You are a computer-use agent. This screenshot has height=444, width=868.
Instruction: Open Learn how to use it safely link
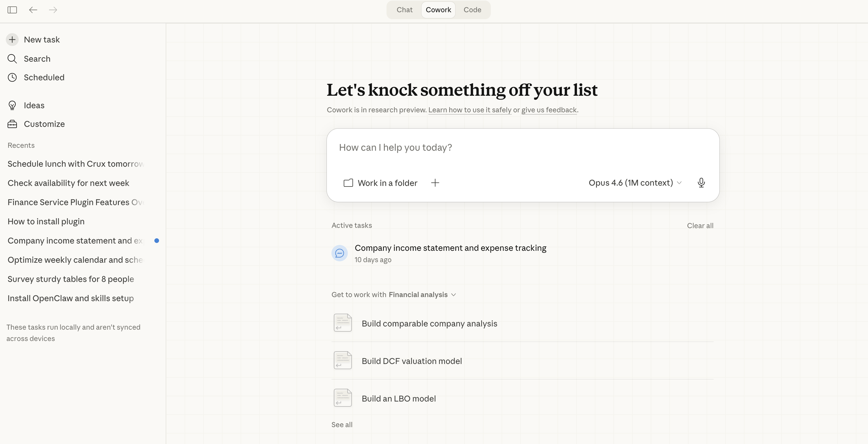coord(470,110)
